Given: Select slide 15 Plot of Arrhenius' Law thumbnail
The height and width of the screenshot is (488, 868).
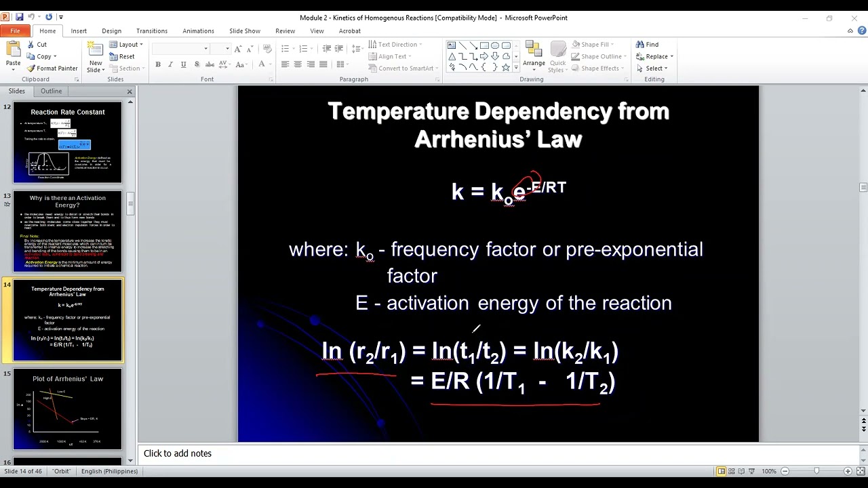Looking at the screenshot, I should pyautogui.click(x=68, y=409).
